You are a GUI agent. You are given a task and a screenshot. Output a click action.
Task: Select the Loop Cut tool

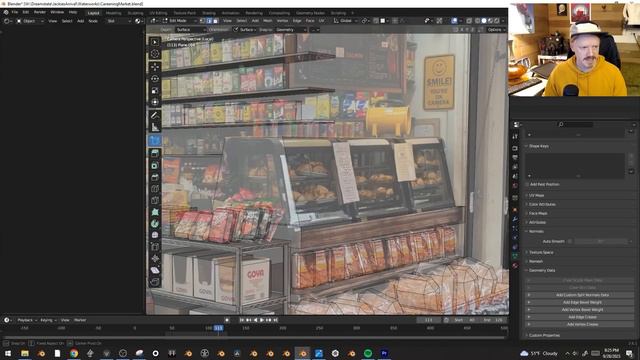click(x=155, y=189)
